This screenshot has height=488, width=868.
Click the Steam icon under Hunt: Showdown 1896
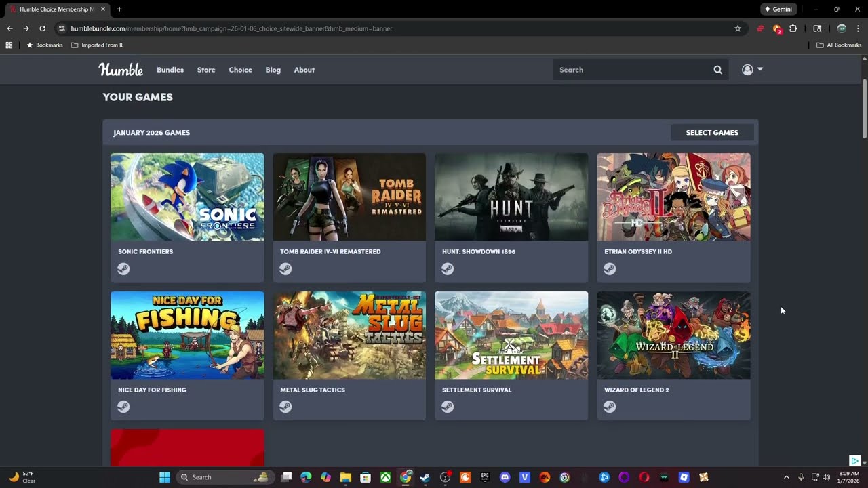[x=448, y=269]
